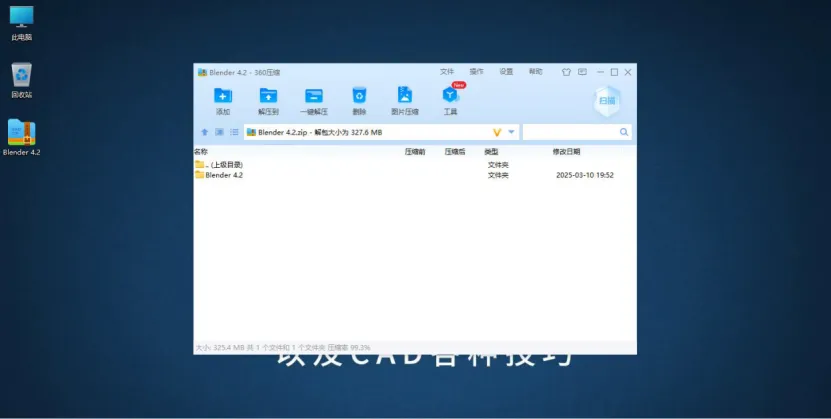This screenshot has width=831, height=419.
Task: Switch to the icon view mode button
Action: (219, 132)
